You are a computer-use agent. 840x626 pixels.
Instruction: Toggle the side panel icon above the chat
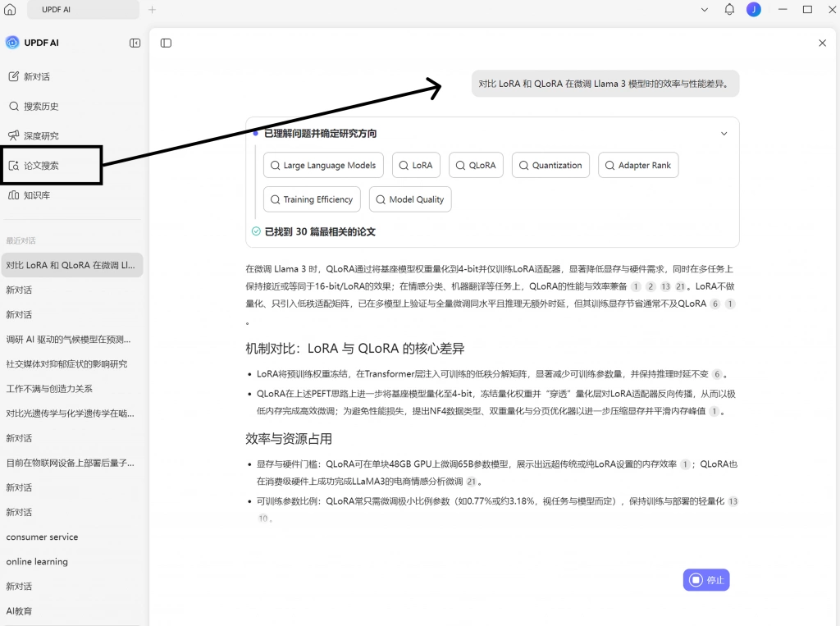[x=166, y=43]
